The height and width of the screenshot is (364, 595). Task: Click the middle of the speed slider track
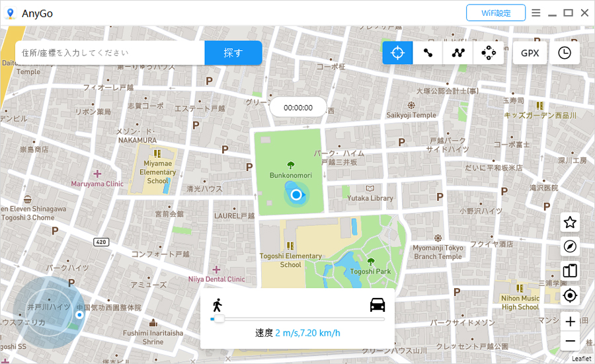tap(297, 319)
